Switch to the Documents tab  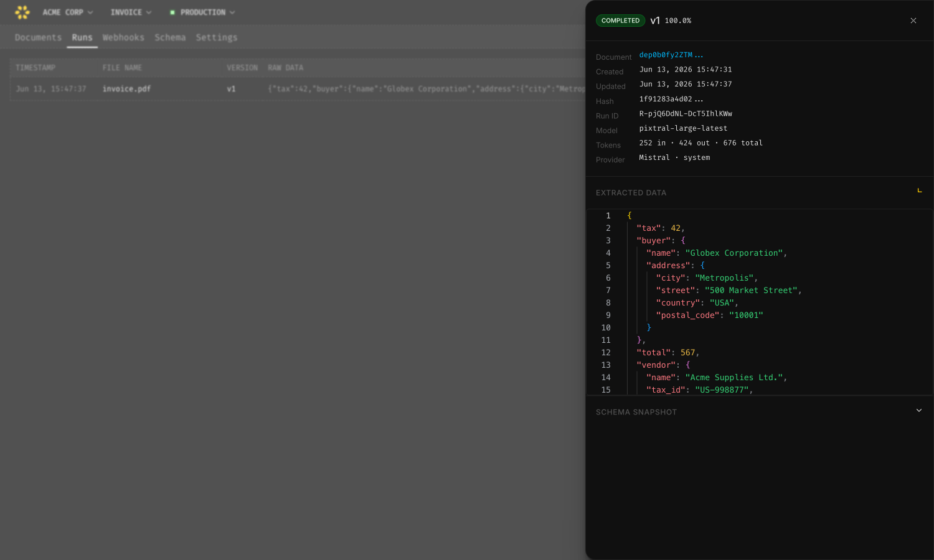coord(38,37)
